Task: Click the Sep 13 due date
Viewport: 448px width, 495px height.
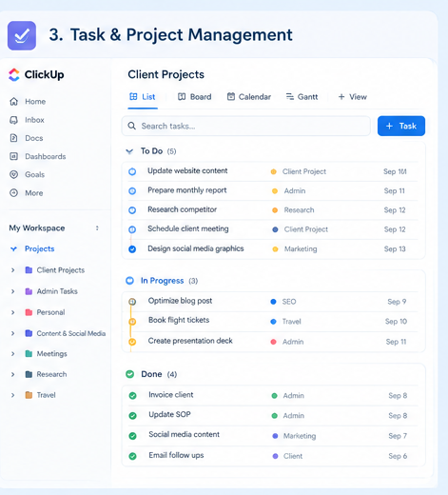Action: (x=395, y=249)
